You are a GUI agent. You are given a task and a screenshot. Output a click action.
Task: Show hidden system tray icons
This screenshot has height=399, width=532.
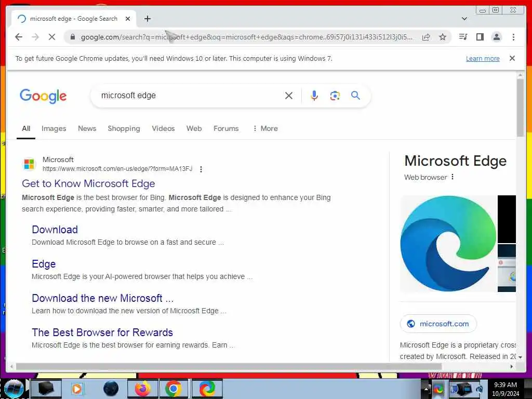pyautogui.click(x=426, y=389)
